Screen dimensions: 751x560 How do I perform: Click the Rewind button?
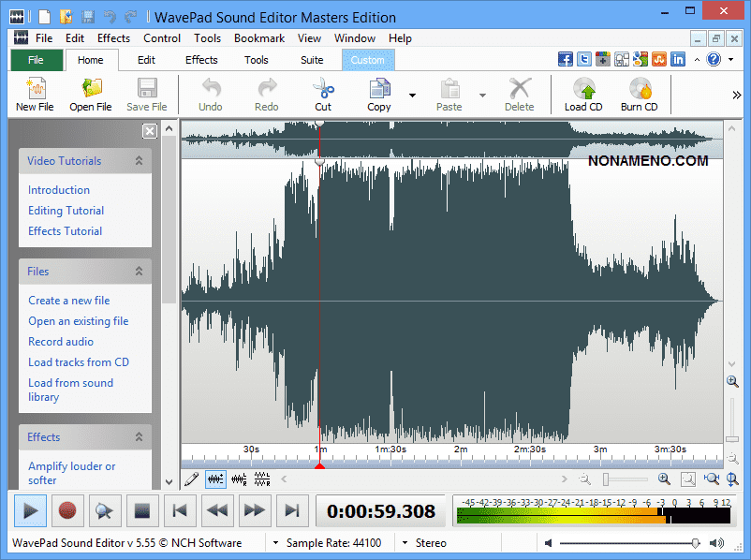[x=217, y=510]
